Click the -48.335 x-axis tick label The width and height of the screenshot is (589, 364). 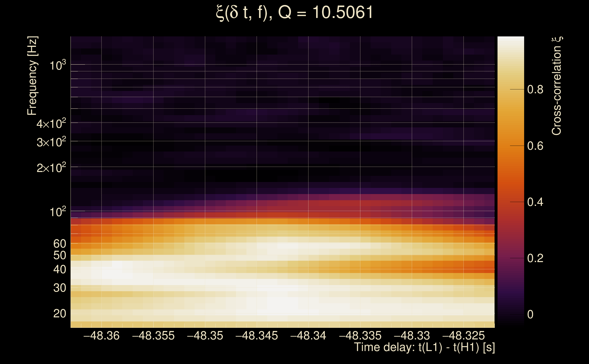pos(360,336)
